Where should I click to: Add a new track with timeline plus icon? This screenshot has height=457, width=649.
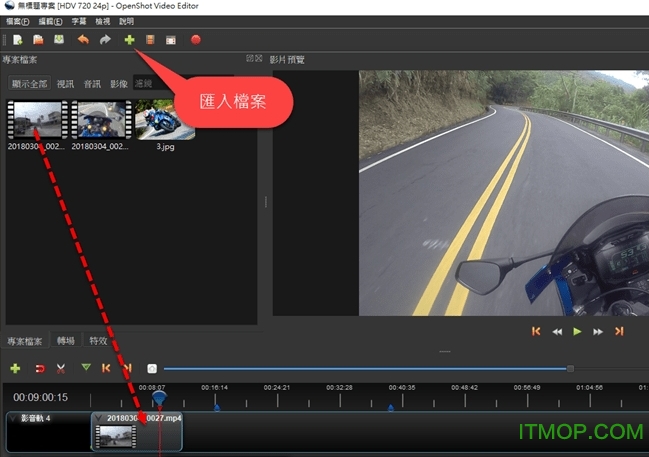[x=15, y=368]
